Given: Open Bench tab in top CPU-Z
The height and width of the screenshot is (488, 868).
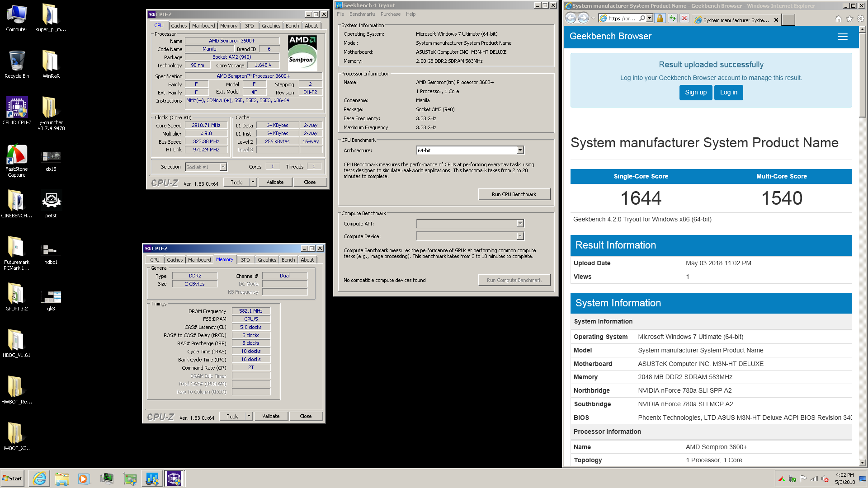Looking at the screenshot, I should (x=292, y=26).
